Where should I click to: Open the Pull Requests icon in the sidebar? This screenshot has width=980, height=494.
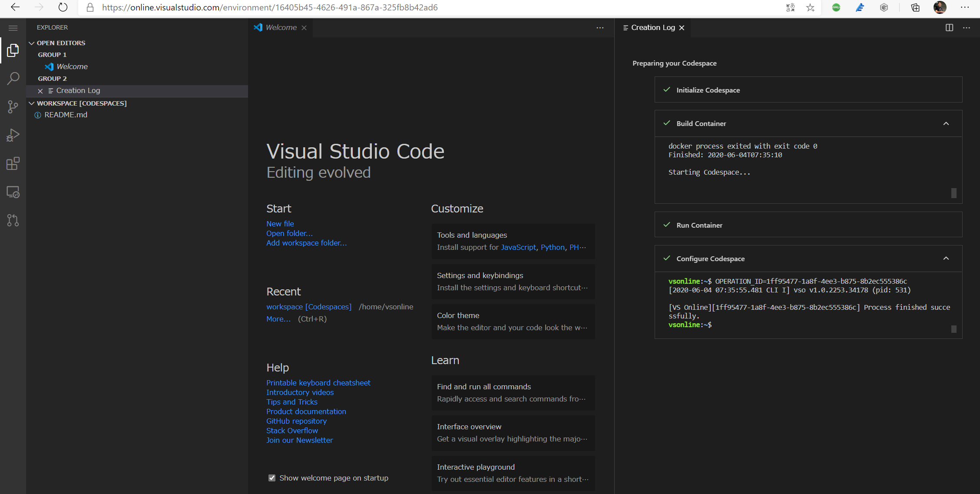(x=13, y=220)
